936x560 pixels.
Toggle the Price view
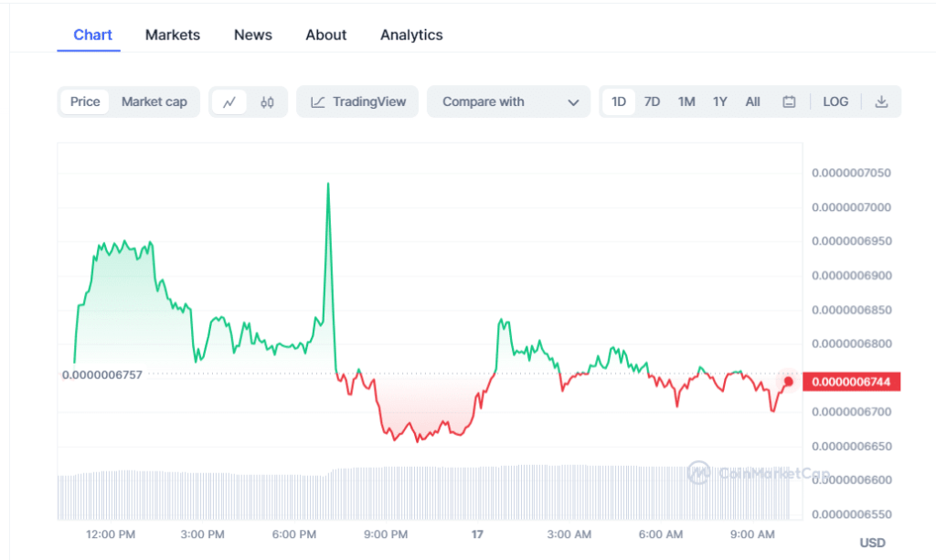click(85, 102)
